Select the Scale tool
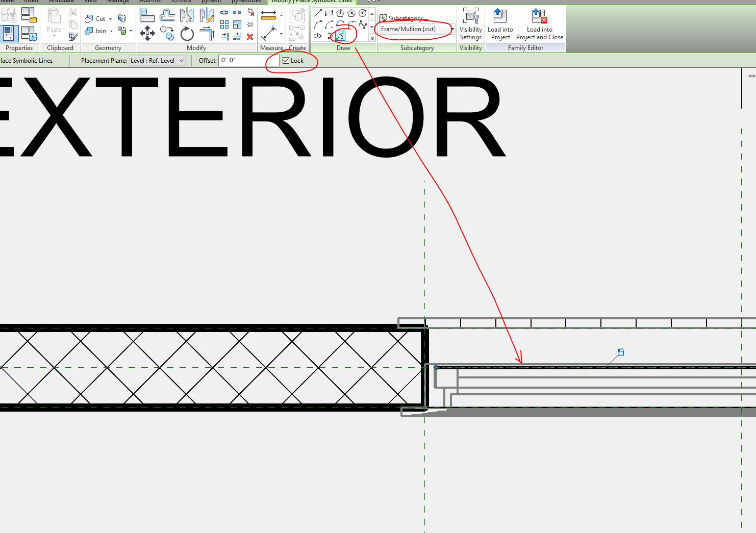The height and width of the screenshot is (533, 756). click(x=237, y=24)
